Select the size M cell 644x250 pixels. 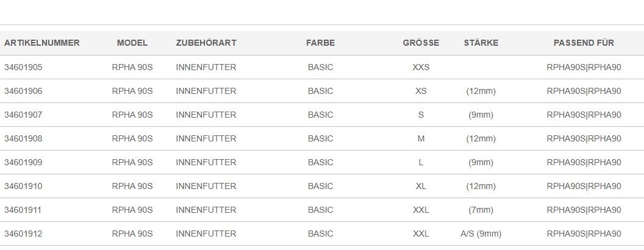coord(421,139)
